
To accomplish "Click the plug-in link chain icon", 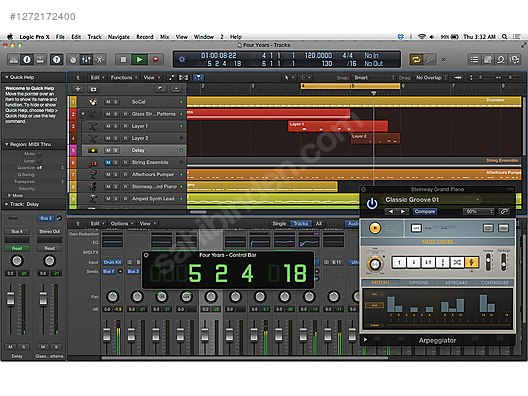I will pyautogui.click(x=504, y=211).
